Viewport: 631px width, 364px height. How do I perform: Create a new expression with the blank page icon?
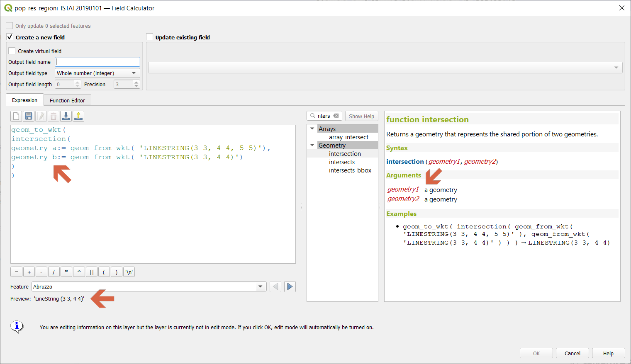[x=16, y=116]
